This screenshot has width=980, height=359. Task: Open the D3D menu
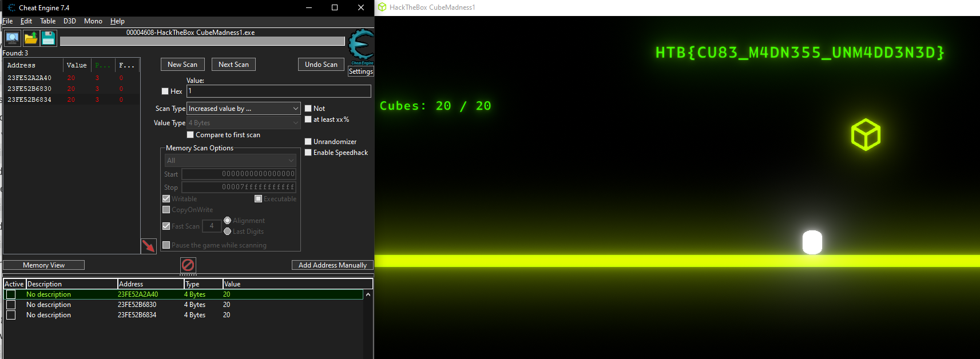(x=70, y=21)
